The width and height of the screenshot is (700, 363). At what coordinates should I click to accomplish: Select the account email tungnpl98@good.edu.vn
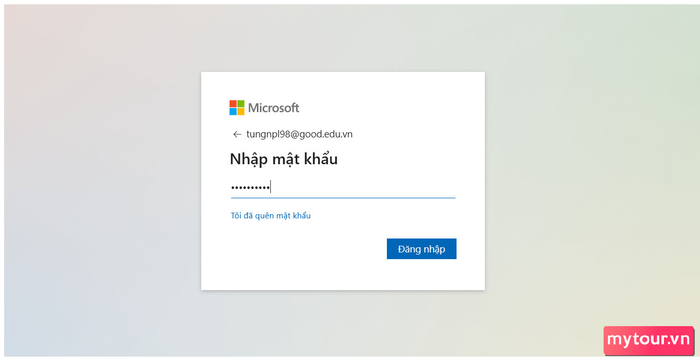pyautogui.click(x=299, y=134)
